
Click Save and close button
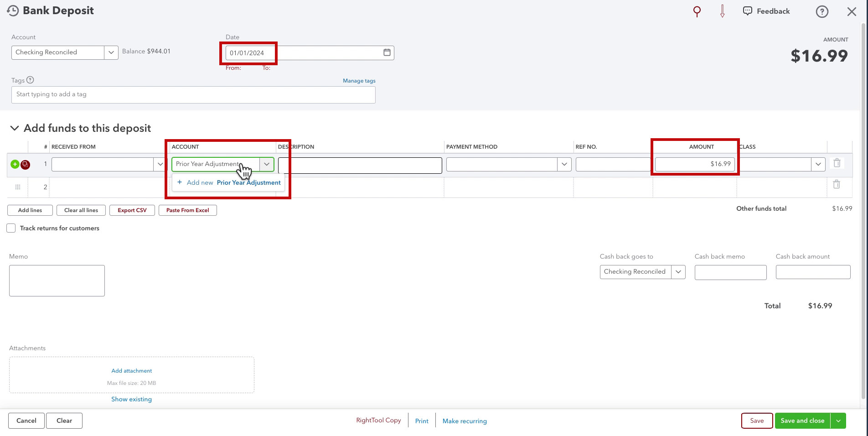click(802, 420)
